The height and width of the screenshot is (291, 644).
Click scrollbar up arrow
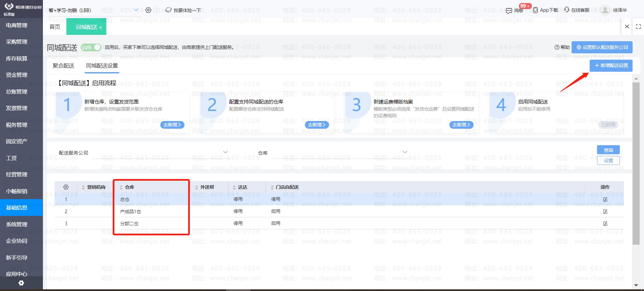coord(636,78)
